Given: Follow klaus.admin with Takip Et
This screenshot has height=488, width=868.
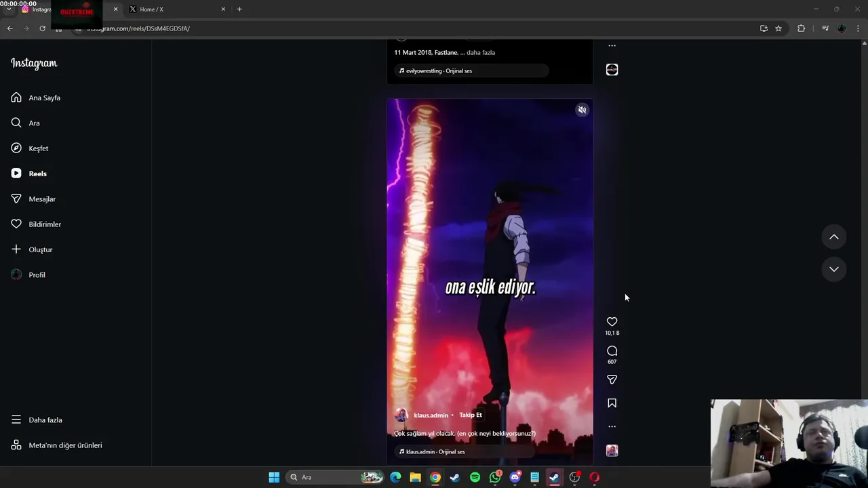Looking at the screenshot, I should pyautogui.click(x=471, y=415).
